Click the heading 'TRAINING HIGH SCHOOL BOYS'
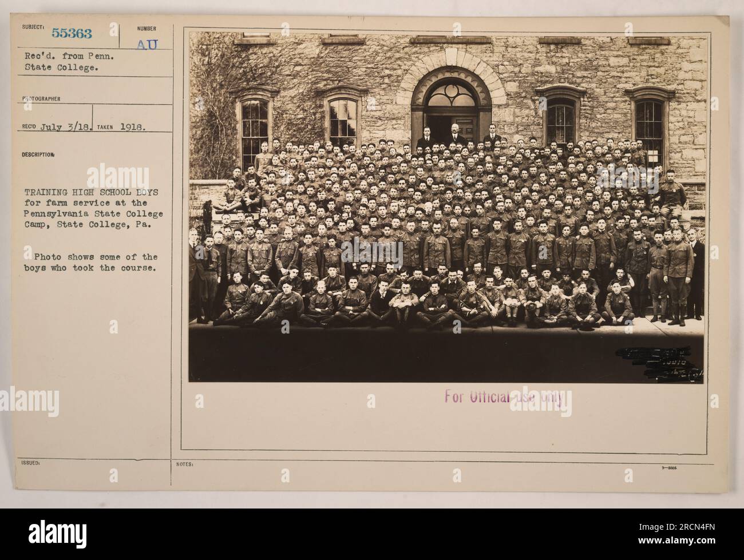 point(93,193)
